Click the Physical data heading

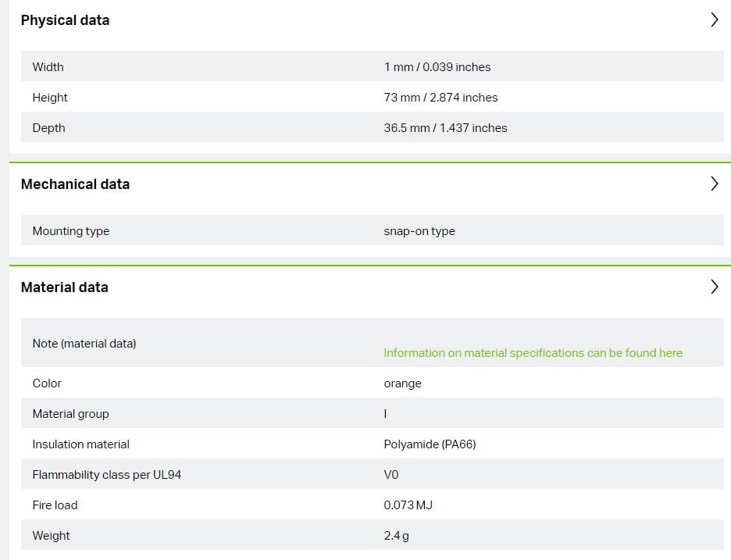click(x=65, y=20)
